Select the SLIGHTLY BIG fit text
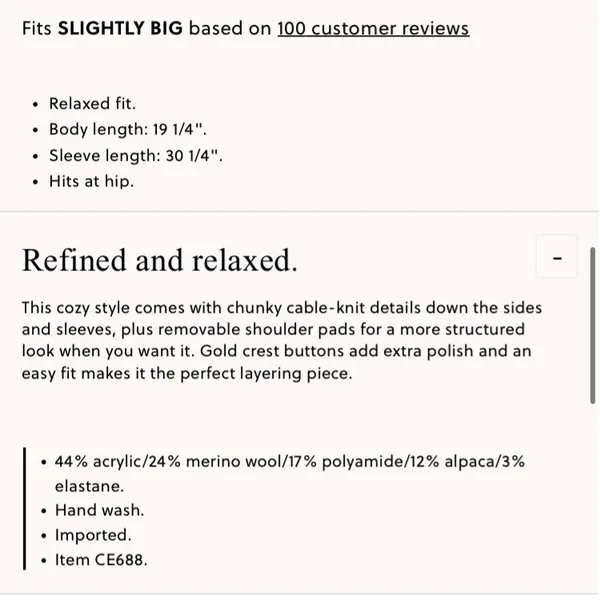 click(x=120, y=28)
